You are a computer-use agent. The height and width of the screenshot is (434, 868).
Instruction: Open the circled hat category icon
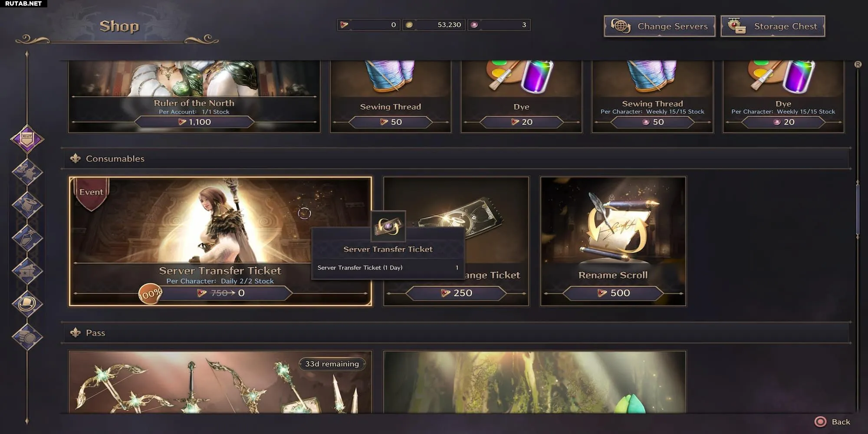pos(27,303)
